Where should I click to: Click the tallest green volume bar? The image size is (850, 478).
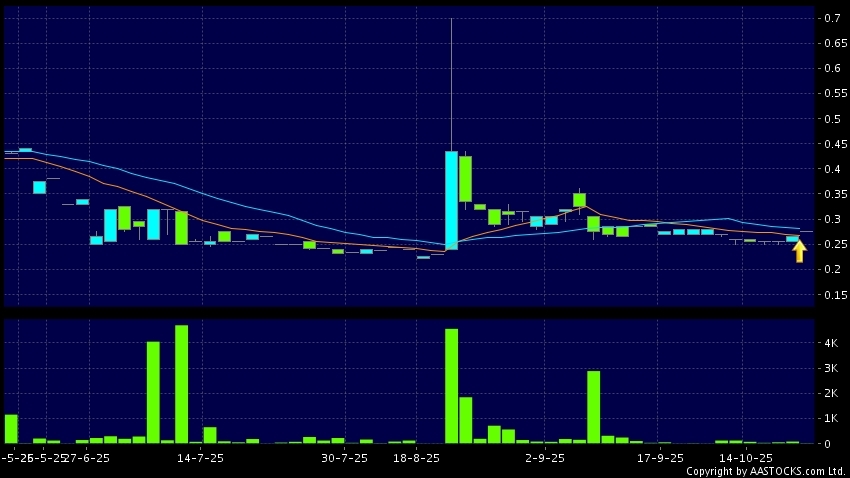pyautogui.click(x=181, y=383)
